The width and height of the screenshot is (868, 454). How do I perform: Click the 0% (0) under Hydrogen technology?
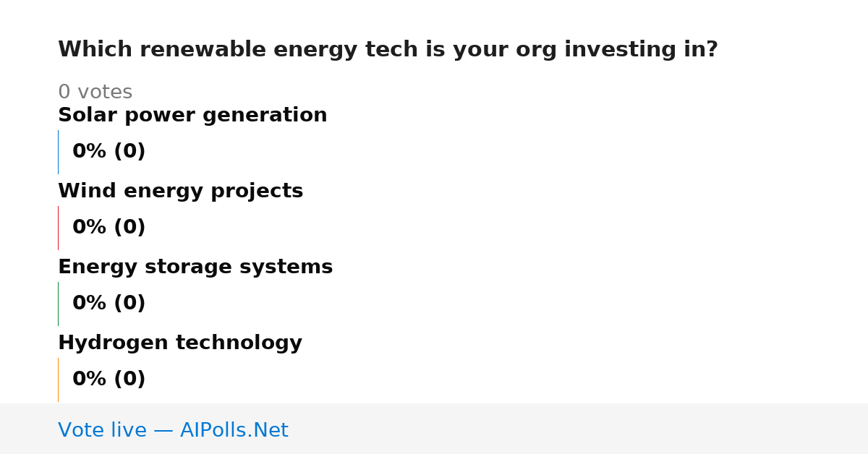109,380
